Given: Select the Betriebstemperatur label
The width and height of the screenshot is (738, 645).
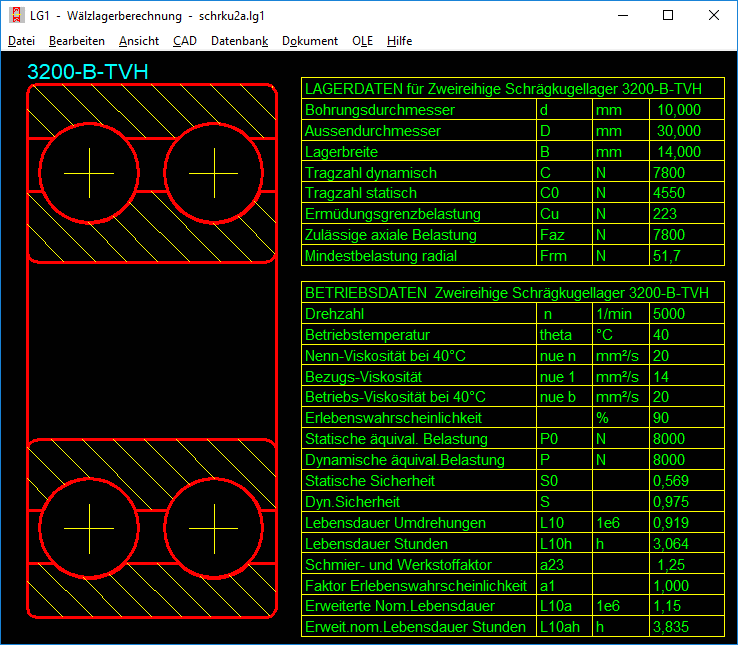Looking at the screenshot, I should 367,335.
